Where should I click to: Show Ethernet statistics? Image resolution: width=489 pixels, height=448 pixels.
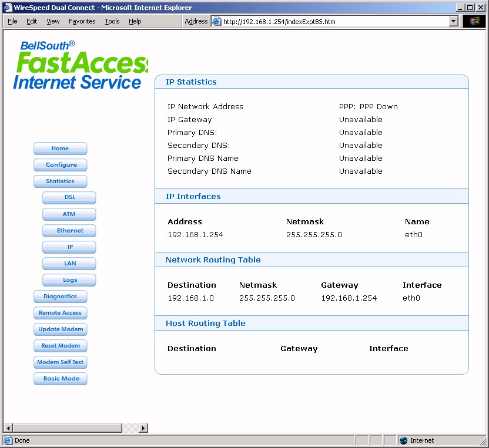(69, 231)
